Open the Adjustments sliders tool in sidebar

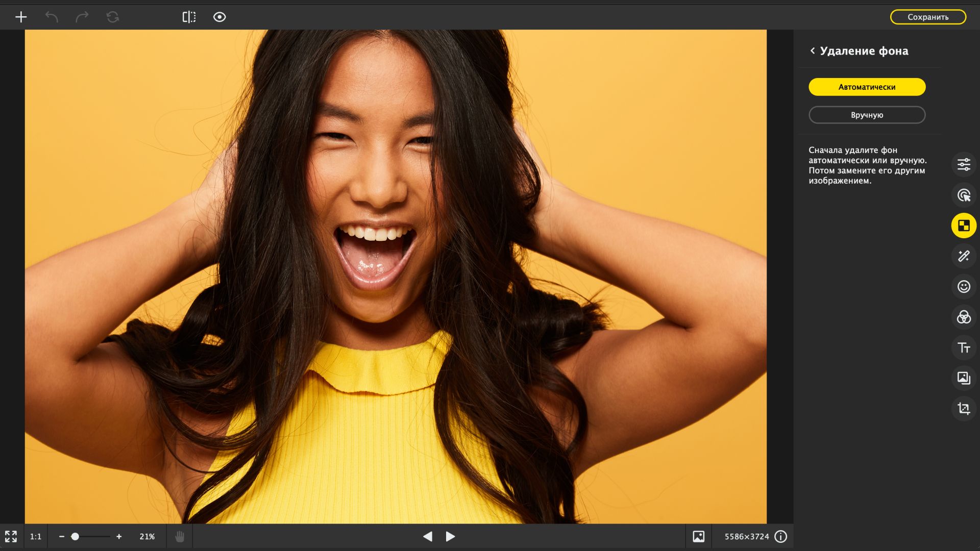click(964, 164)
